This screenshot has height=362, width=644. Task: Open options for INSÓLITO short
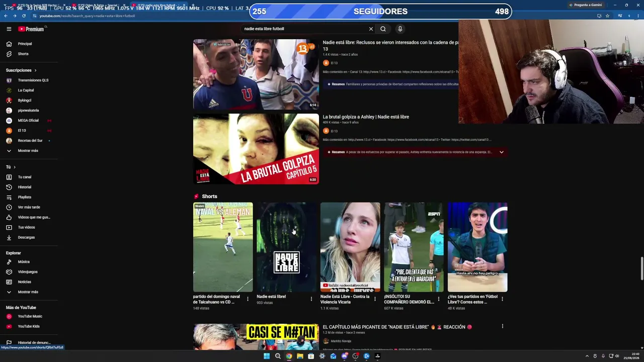439,299
